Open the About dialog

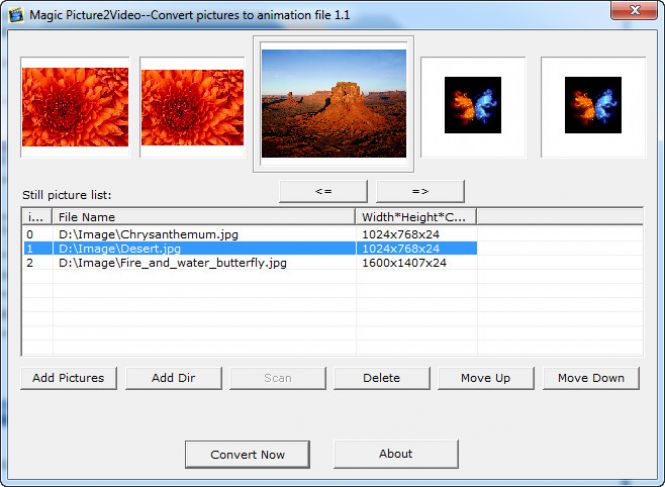[395, 454]
